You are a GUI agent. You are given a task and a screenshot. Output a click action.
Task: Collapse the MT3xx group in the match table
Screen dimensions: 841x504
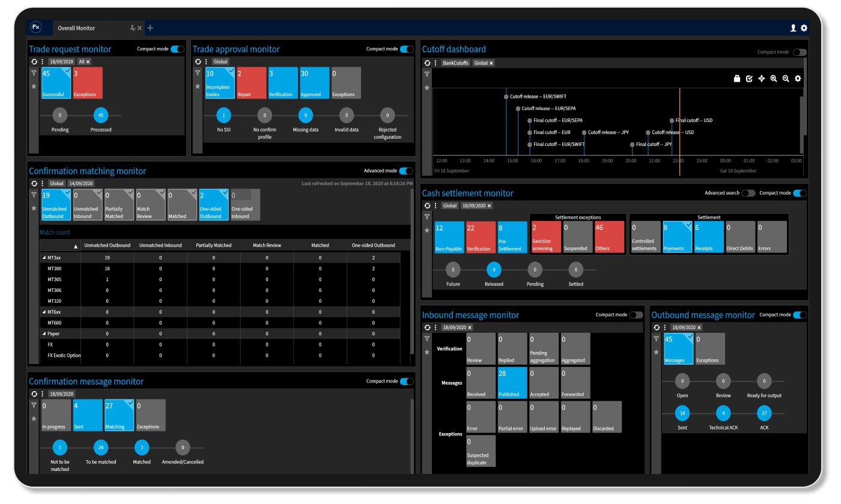click(x=43, y=257)
